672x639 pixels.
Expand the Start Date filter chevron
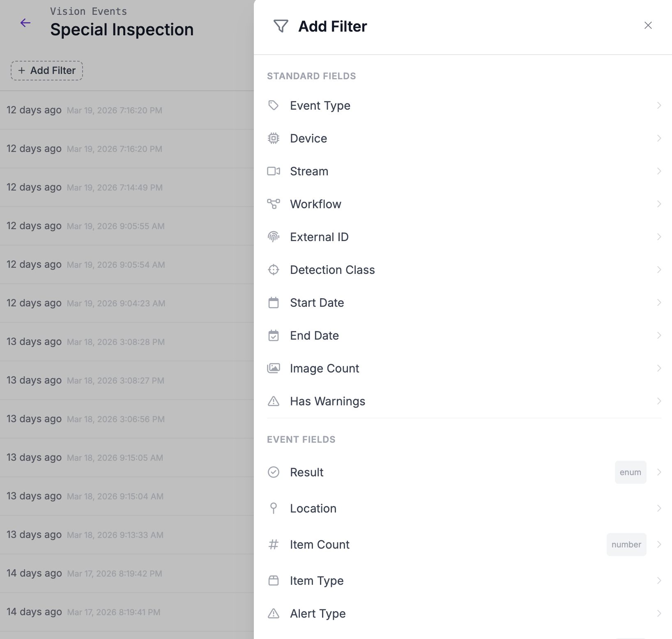659,303
